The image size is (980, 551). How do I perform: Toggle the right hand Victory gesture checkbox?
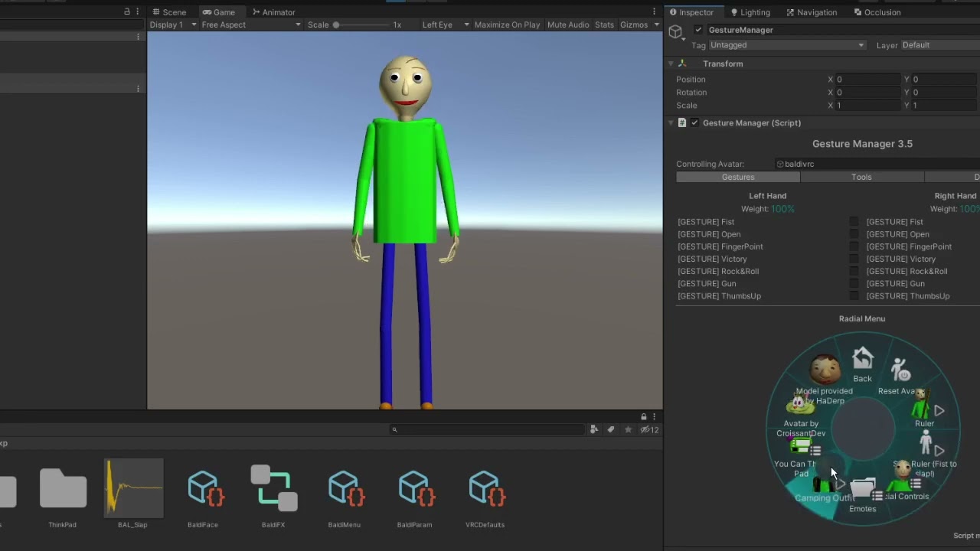(854, 259)
